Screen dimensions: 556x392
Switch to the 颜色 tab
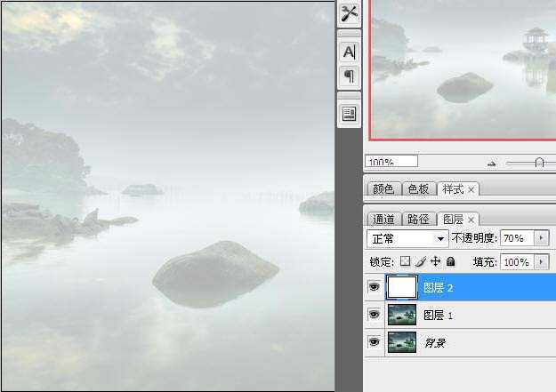[383, 189]
